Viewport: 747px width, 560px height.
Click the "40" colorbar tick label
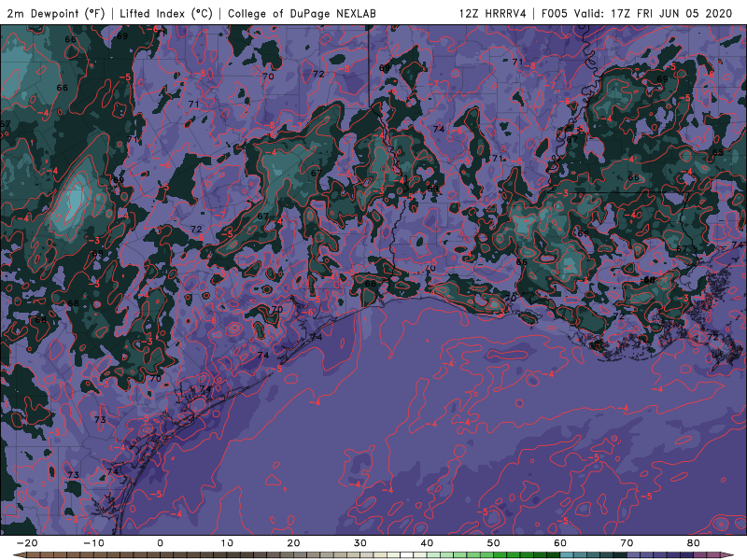click(x=427, y=543)
